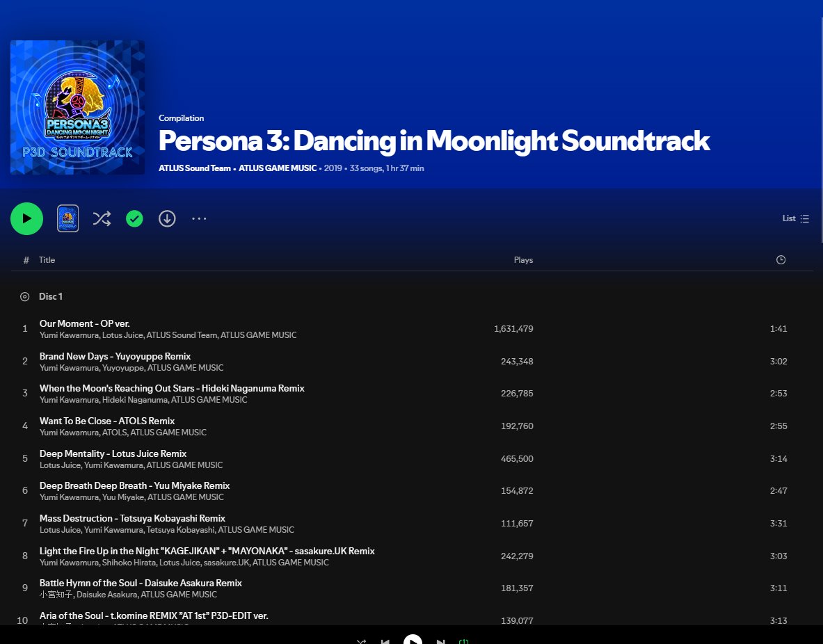Select Mass Destruction - Tetsuya Kobayashi Remix
Viewport: 823px width, 644px height.
pyautogui.click(x=132, y=519)
